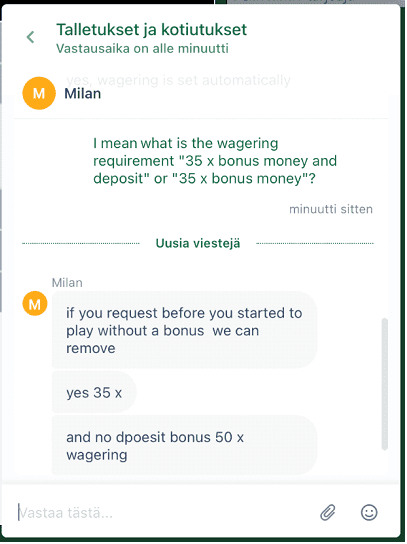Click the 'if you request before you started' bubble
The height and width of the screenshot is (544, 407).
point(184,330)
